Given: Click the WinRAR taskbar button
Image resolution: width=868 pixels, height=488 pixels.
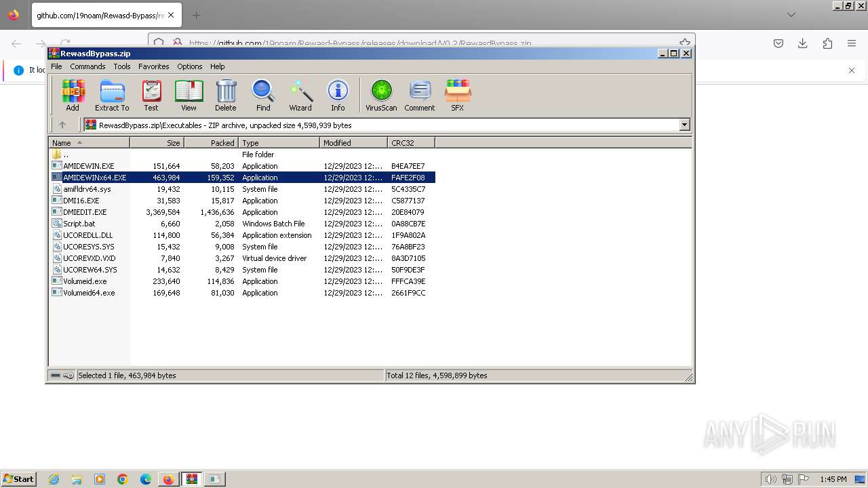Looking at the screenshot, I should coord(192,479).
